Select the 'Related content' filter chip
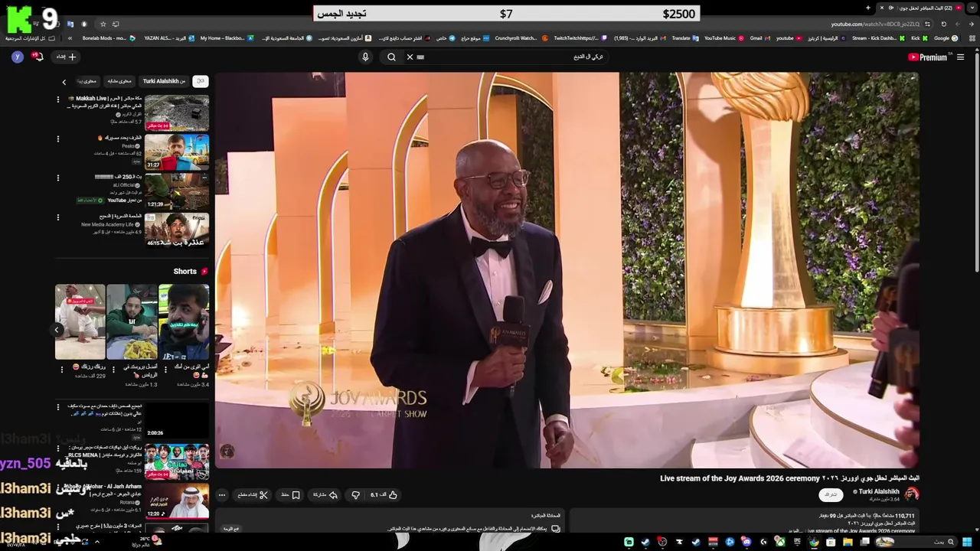The width and height of the screenshot is (980, 551). click(119, 81)
